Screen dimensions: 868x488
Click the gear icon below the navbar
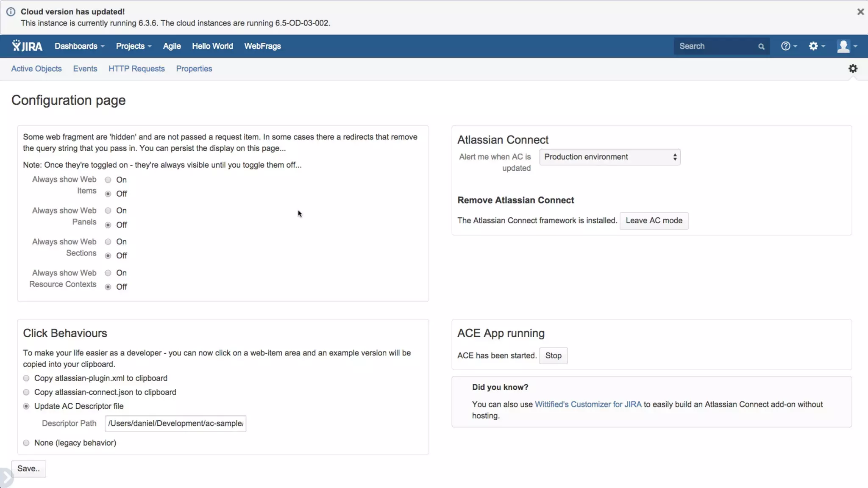(853, 69)
